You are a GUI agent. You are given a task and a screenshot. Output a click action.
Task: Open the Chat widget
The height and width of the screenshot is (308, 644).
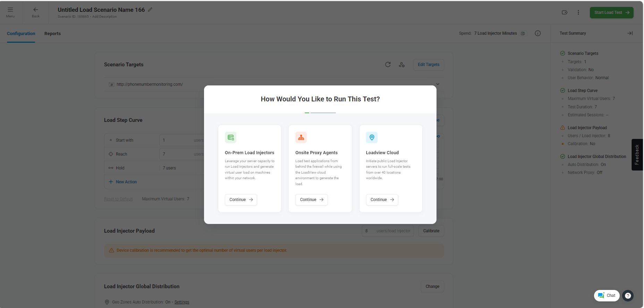[x=607, y=295]
